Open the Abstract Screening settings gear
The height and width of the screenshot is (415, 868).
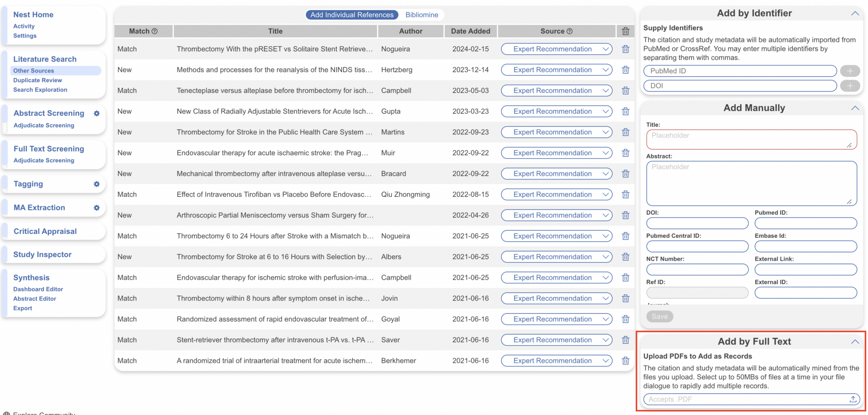pos(97,113)
